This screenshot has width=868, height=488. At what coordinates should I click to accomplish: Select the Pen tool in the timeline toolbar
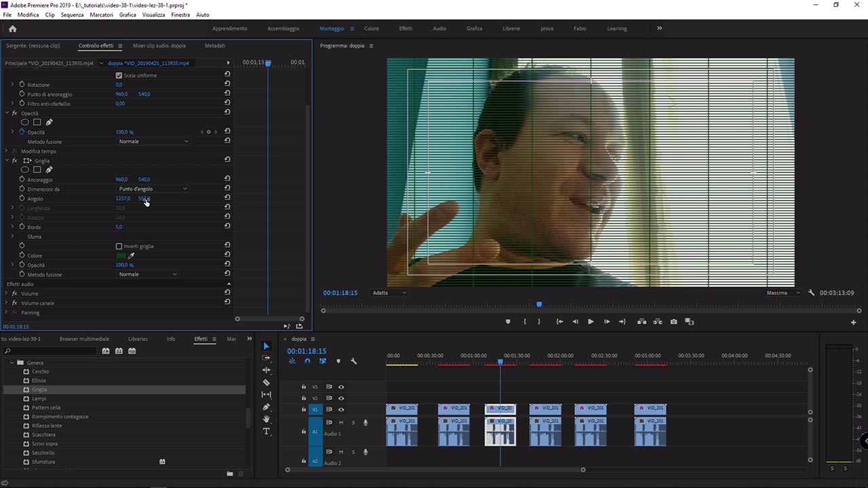266,407
